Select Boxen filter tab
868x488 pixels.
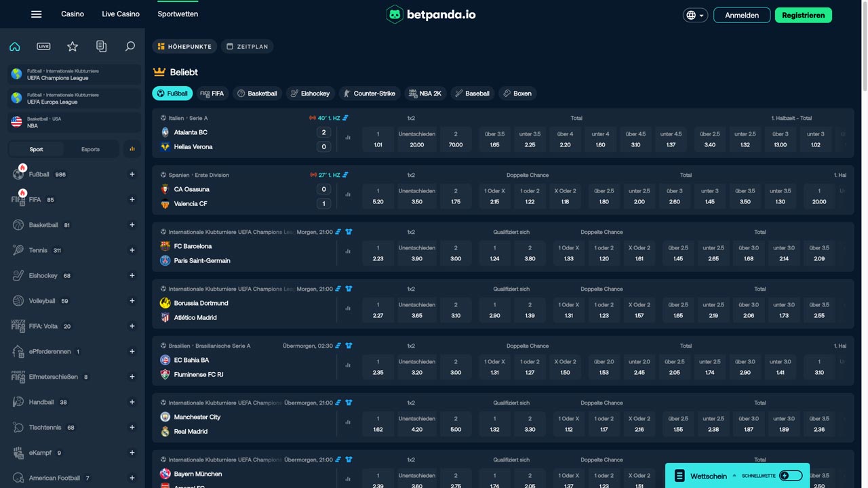517,94
